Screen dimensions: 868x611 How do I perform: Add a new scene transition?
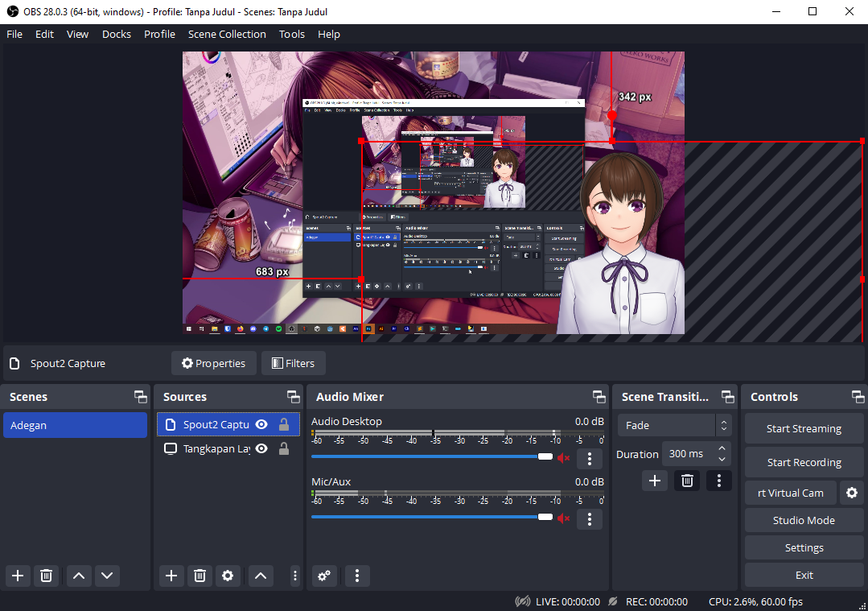point(654,481)
